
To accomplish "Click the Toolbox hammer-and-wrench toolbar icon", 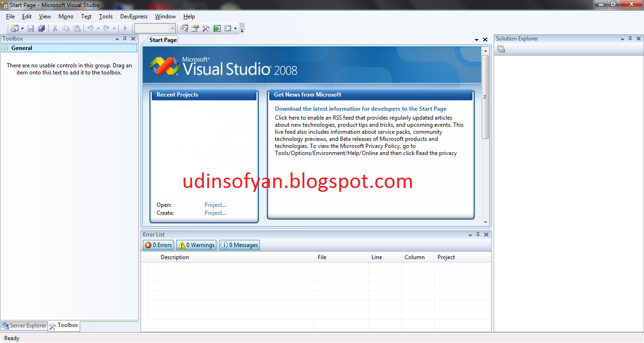I will click(206, 28).
